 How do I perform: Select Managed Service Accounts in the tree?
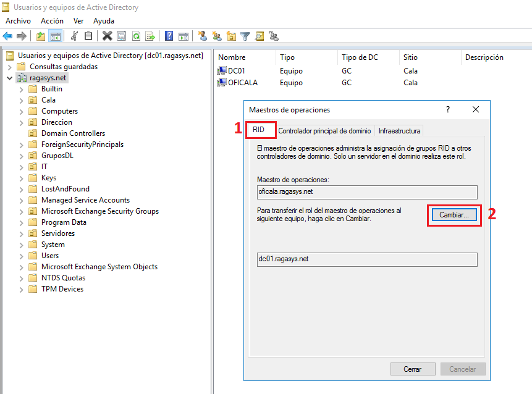[85, 200]
